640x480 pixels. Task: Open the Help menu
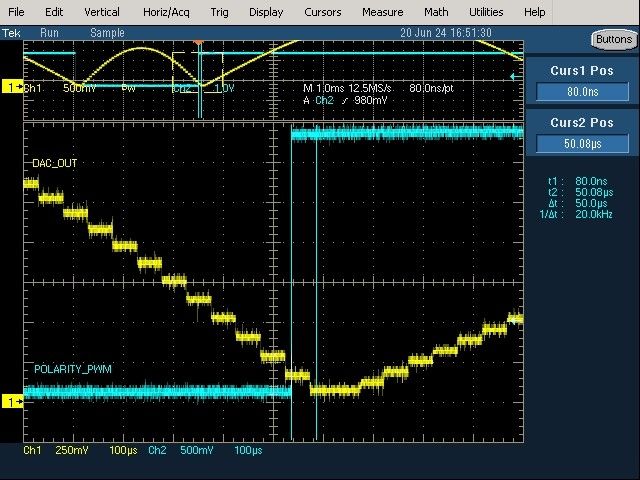click(x=534, y=12)
